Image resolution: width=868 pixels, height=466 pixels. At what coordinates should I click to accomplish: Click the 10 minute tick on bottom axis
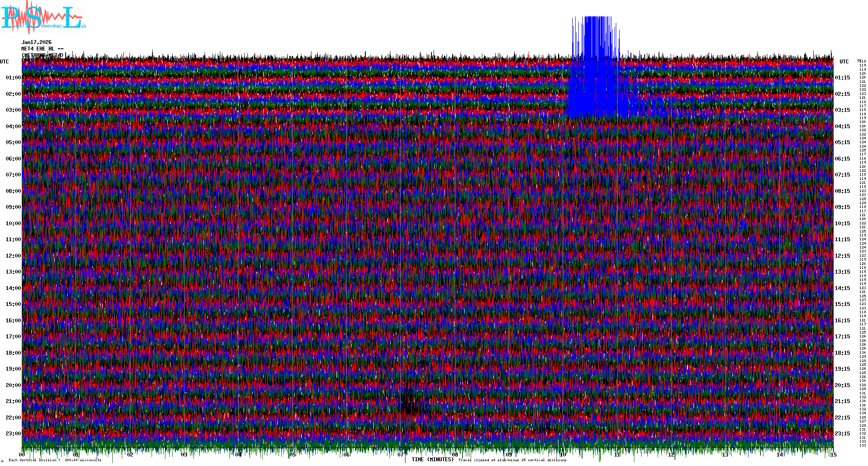[x=563, y=455]
